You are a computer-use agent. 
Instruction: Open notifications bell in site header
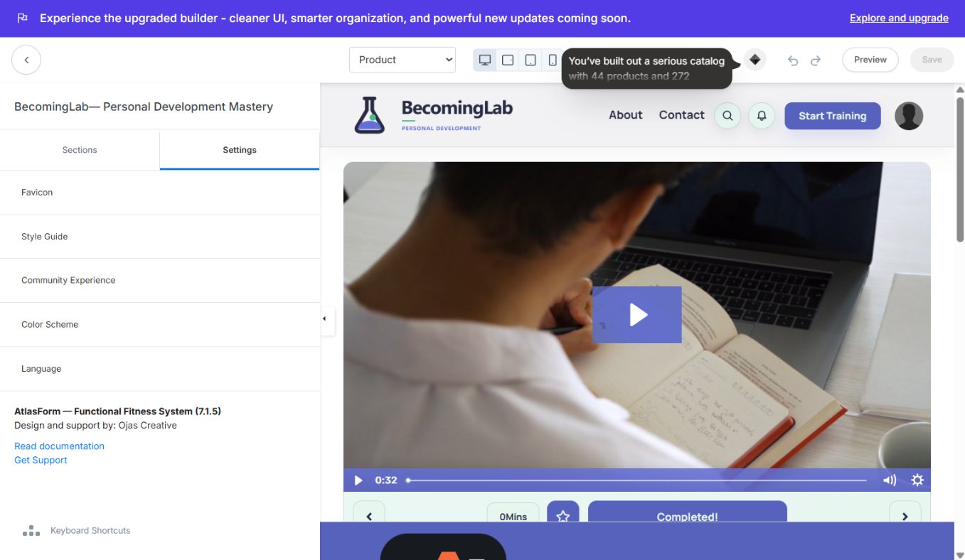(762, 115)
